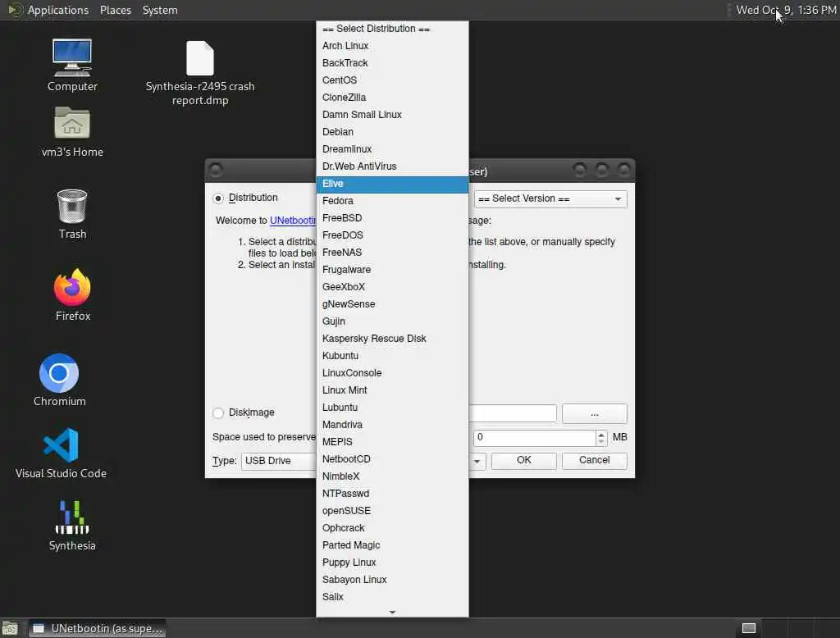The height and width of the screenshot is (638, 840).
Task: Select Dreamlinux from the list
Action: pos(392,149)
